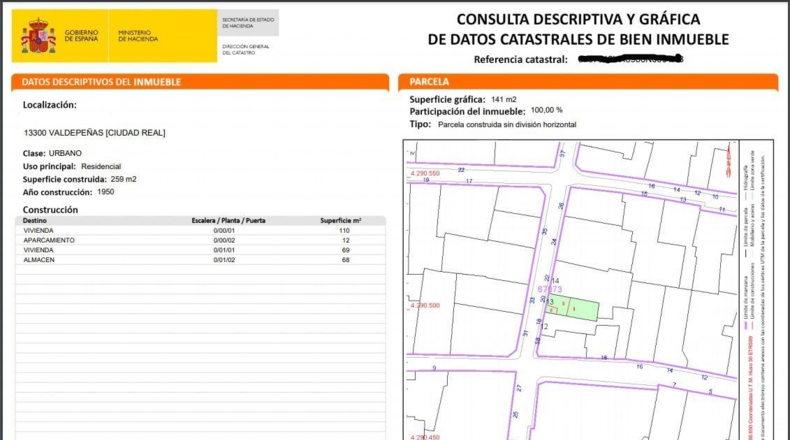Click the '4.290.550' coordinate label on map
790x440 pixels.
(425, 173)
